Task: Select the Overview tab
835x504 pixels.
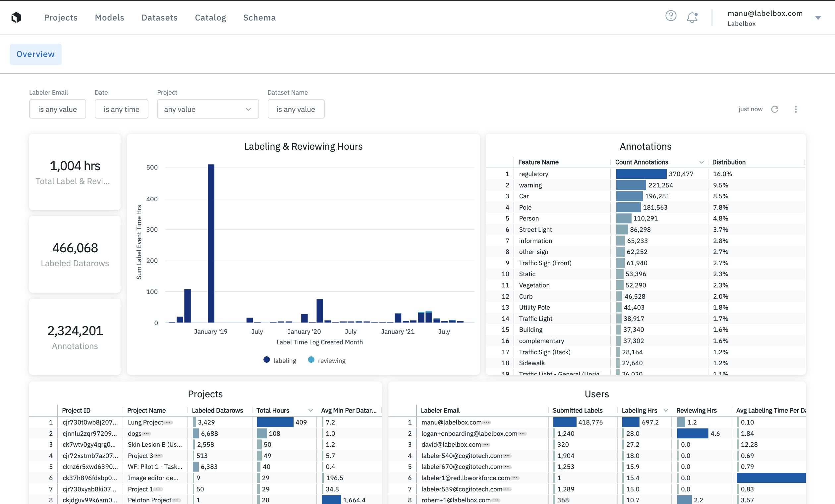Action: (35, 54)
